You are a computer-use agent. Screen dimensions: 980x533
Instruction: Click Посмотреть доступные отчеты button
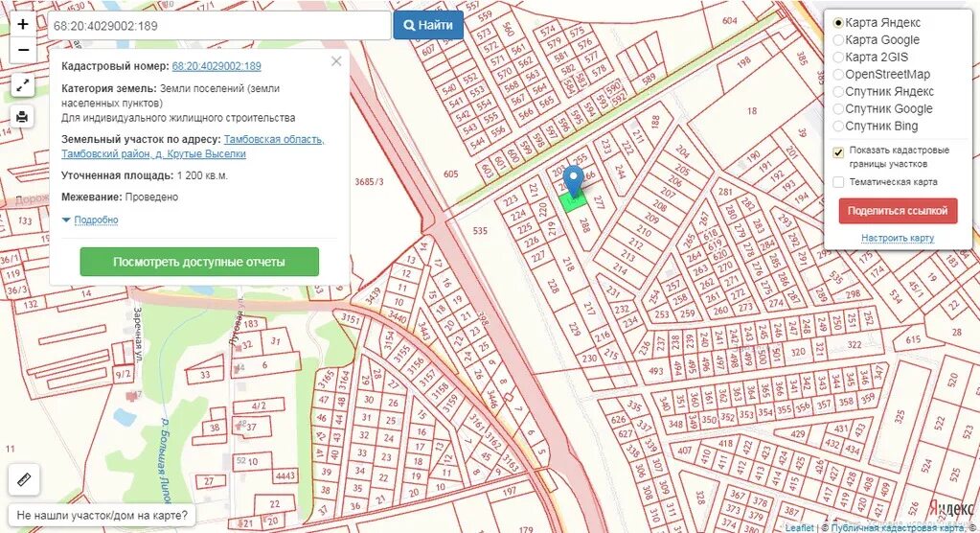tap(199, 262)
